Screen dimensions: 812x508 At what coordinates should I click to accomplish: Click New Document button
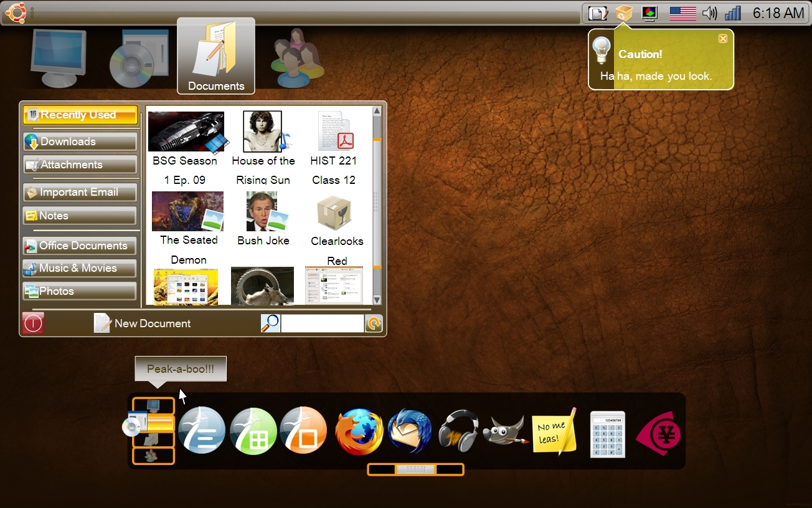point(143,323)
